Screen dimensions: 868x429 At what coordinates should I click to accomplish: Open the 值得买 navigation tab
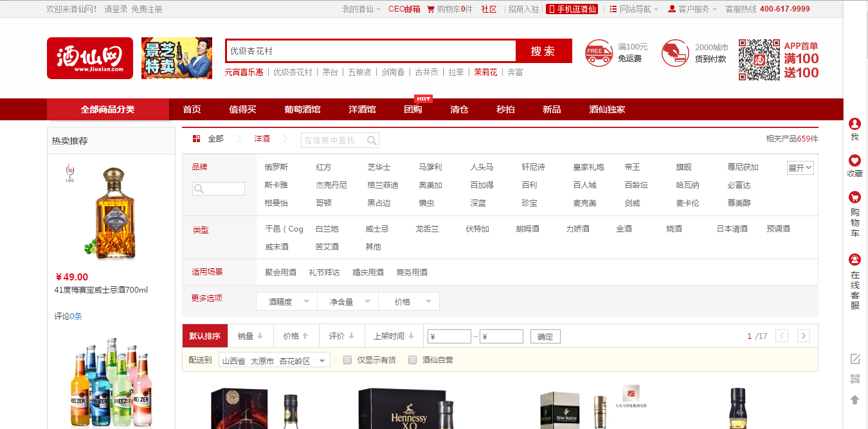click(242, 109)
